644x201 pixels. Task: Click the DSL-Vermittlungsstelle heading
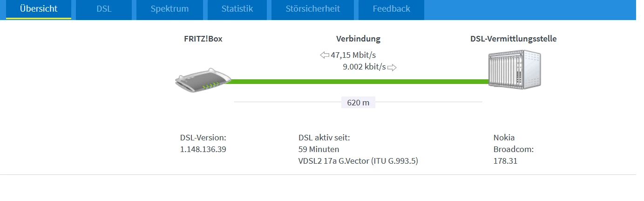point(513,39)
